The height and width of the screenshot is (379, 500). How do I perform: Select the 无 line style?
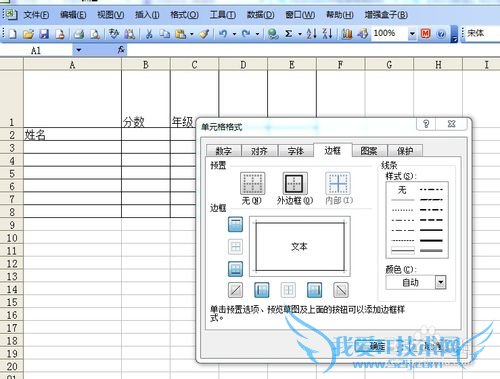(402, 190)
